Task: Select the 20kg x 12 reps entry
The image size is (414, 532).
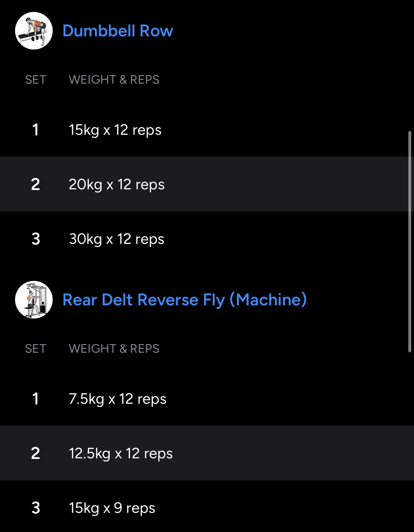Action: tap(117, 184)
